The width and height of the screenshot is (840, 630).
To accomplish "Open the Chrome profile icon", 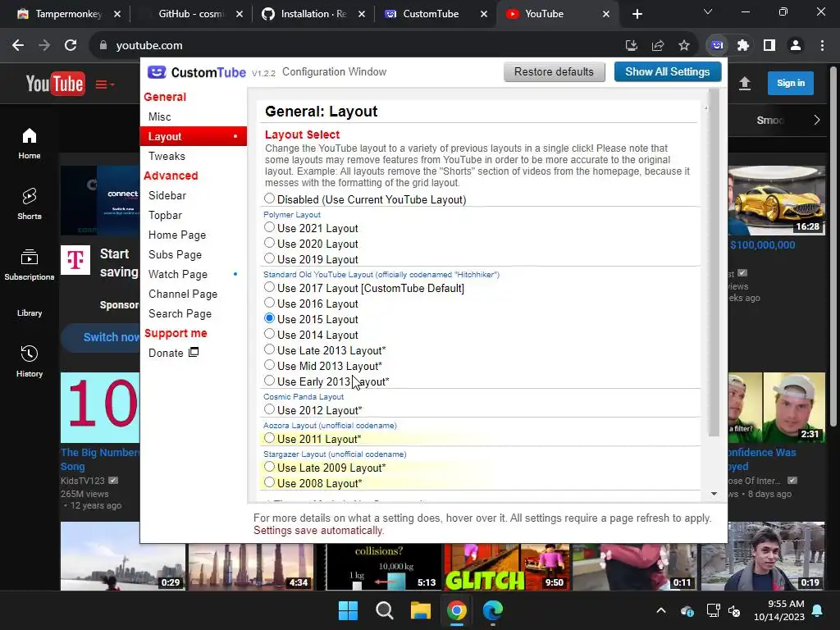I will (x=796, y=46).
